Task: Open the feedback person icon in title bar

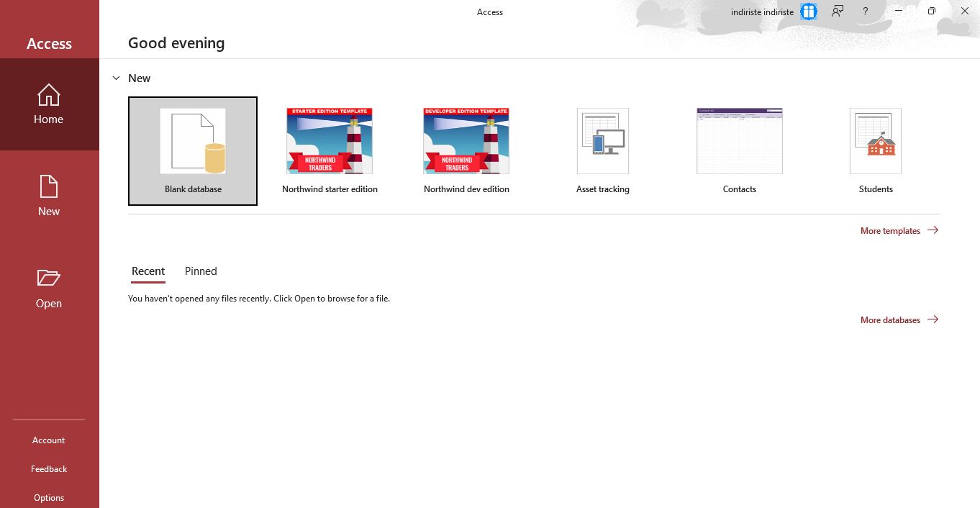Action: [838, 12]
